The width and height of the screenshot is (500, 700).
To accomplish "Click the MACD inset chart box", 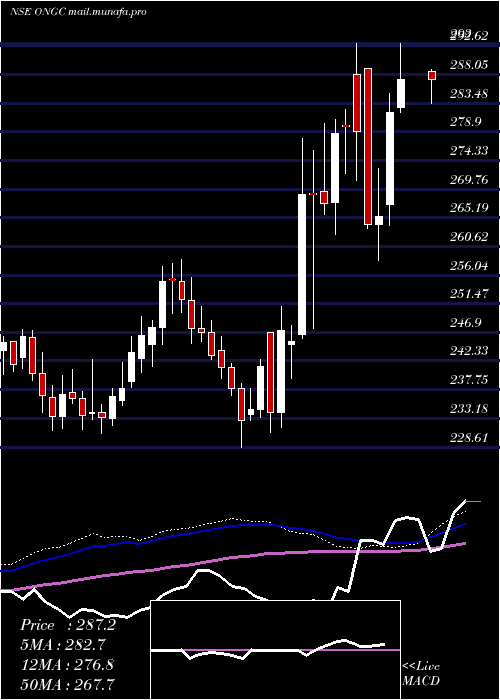I will (x=275, y=650).
